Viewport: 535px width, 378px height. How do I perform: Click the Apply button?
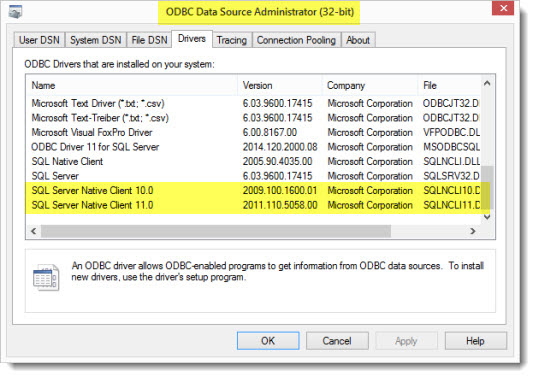coord(406,340)
